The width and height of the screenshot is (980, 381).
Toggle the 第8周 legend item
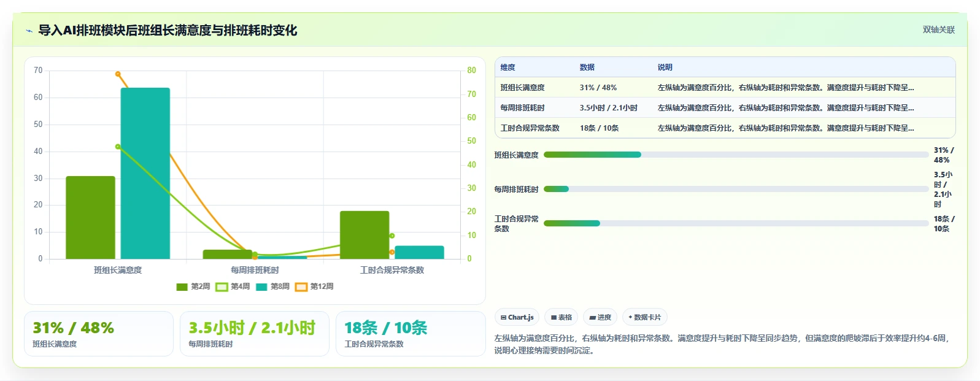coord(273,287)
